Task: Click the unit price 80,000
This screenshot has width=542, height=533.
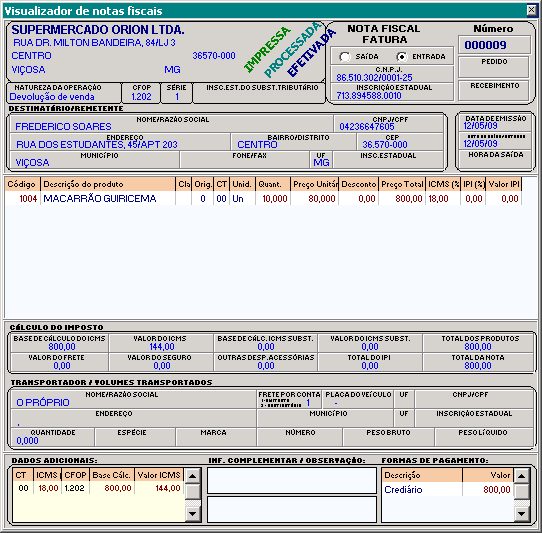Action: pyautogui.click(x=322, y=199)
